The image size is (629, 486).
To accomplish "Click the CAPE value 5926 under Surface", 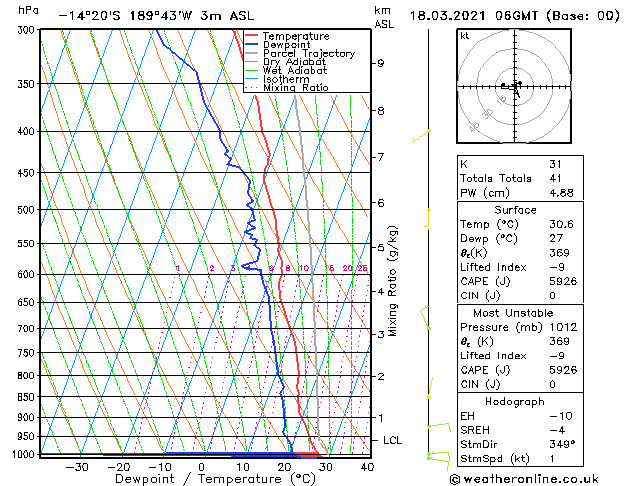I will (563, 281).
